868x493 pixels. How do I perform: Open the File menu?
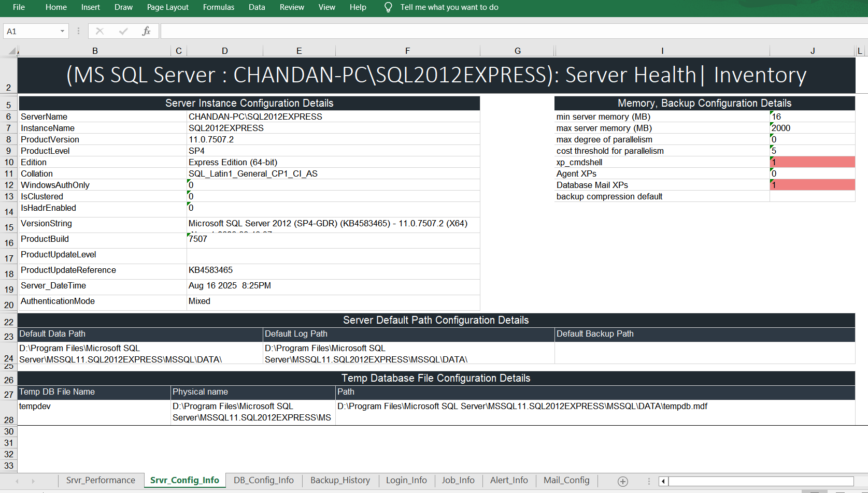tap(19, 7)
